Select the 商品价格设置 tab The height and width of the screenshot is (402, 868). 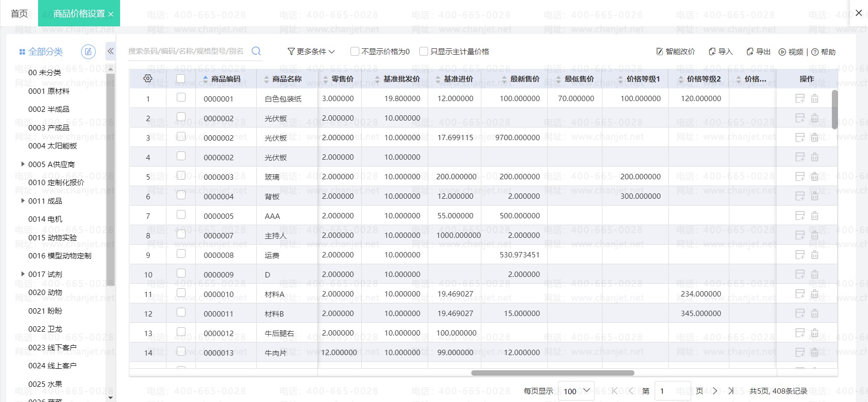79,14
